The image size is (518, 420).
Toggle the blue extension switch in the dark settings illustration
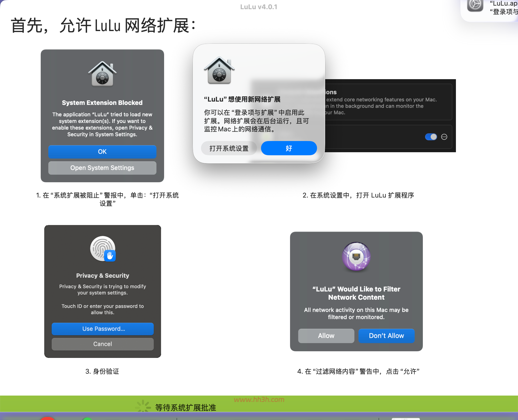tap(431, 137)
